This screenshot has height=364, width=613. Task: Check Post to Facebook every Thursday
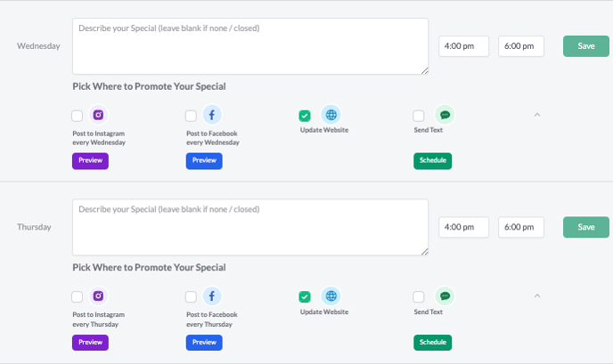(191, 297)
